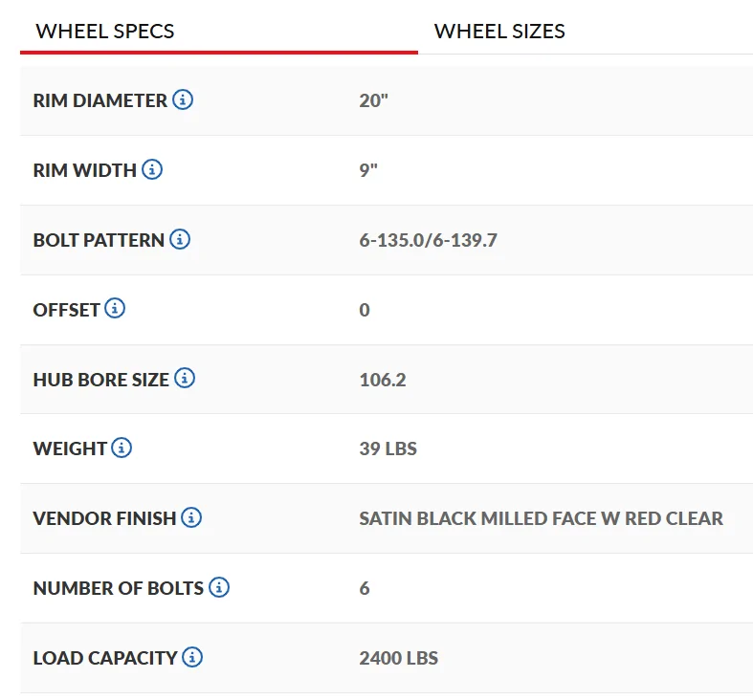The width and height of the screenshot is (753, 700).
Task: Select the 20" rim diameter value
Action: pos(373,100)
